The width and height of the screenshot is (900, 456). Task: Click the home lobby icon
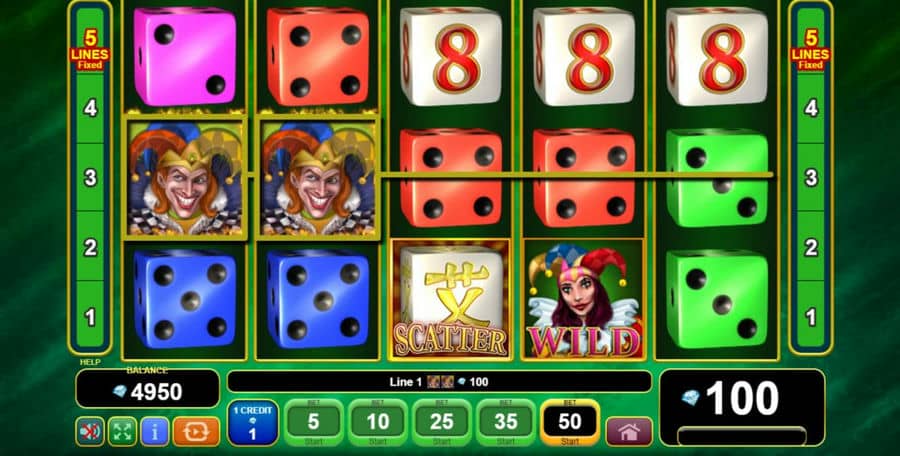[x=629, y=432]
